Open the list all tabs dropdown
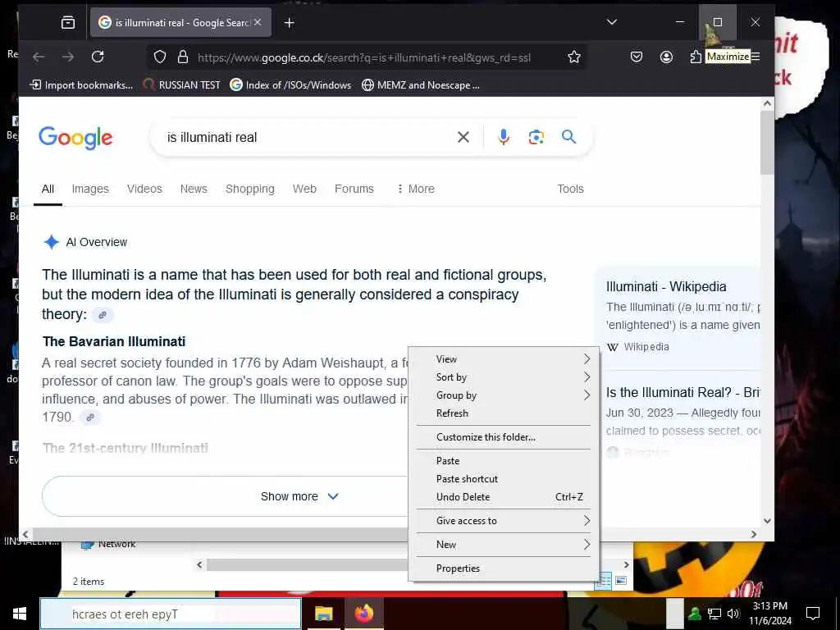Viewport: 840px width, 630px height. coord(611,22)
